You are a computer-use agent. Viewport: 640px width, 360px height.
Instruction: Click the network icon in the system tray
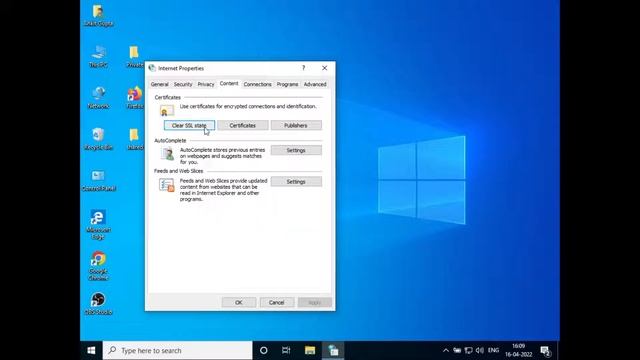(469, 350)
